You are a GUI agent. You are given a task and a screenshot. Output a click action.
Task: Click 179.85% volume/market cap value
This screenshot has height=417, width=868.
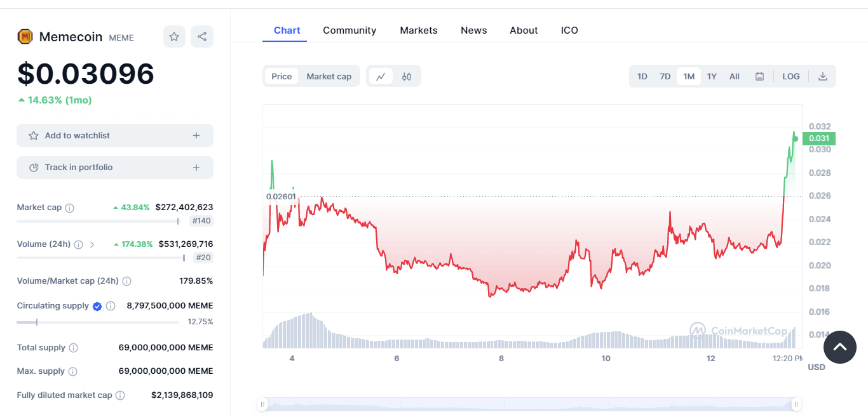196,281
